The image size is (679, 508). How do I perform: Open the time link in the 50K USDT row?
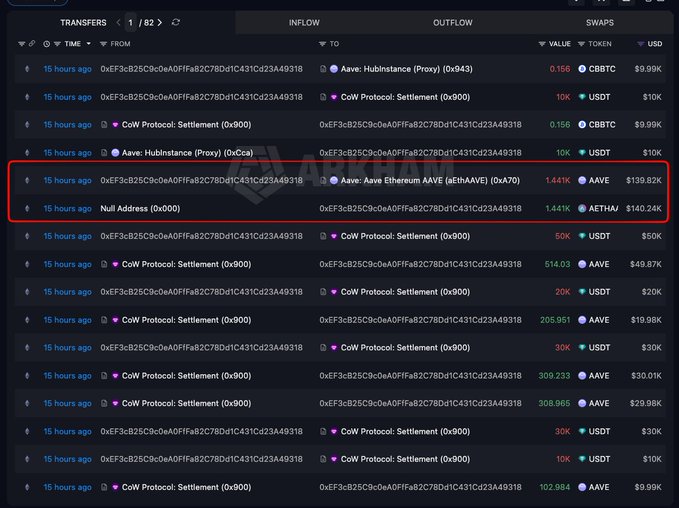coord(68,236)
